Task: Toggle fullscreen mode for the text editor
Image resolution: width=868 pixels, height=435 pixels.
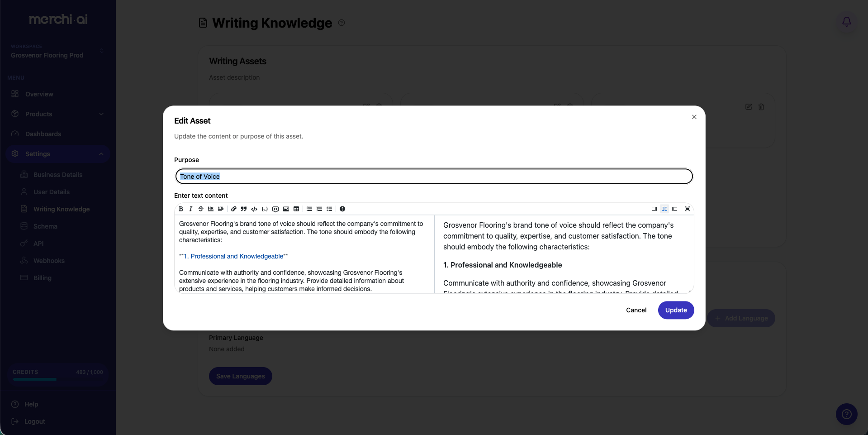Action: pos(687,209)
